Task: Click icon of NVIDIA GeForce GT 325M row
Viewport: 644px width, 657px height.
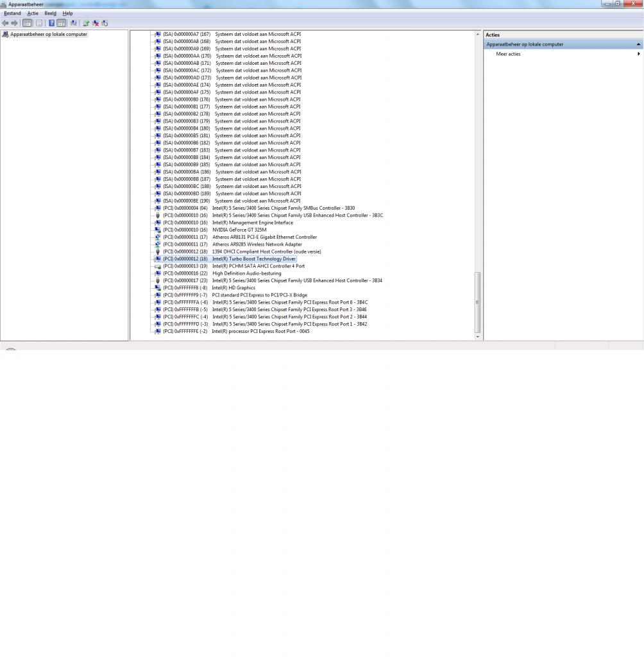Action: click(x=158, y=230)
